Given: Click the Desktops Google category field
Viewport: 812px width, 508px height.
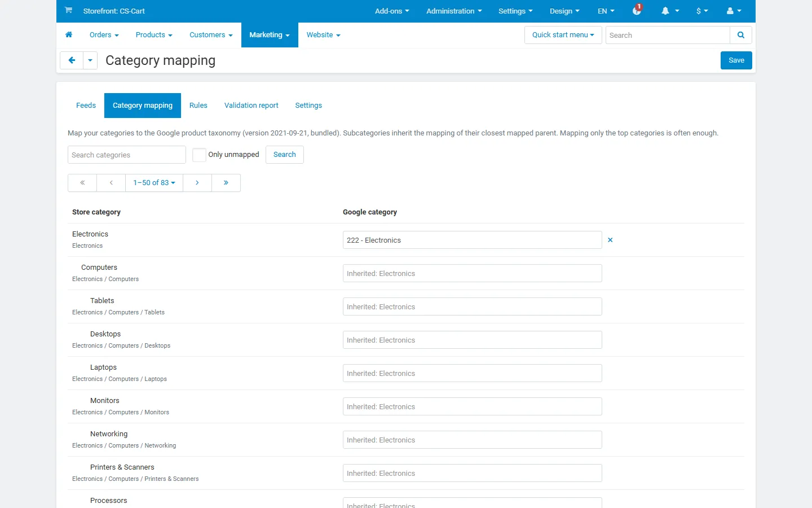Looking at the screenshot, I should (473, 340).
